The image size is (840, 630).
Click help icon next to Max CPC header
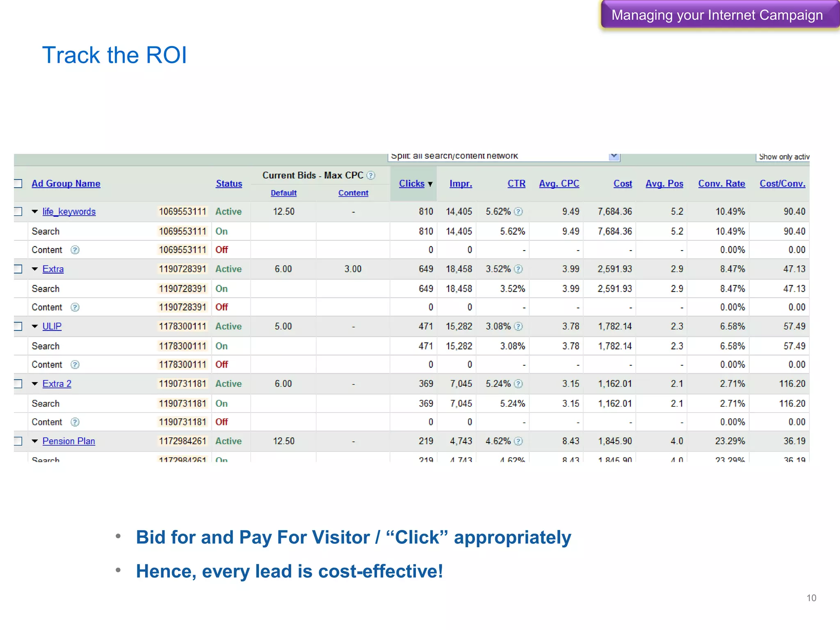371,176
